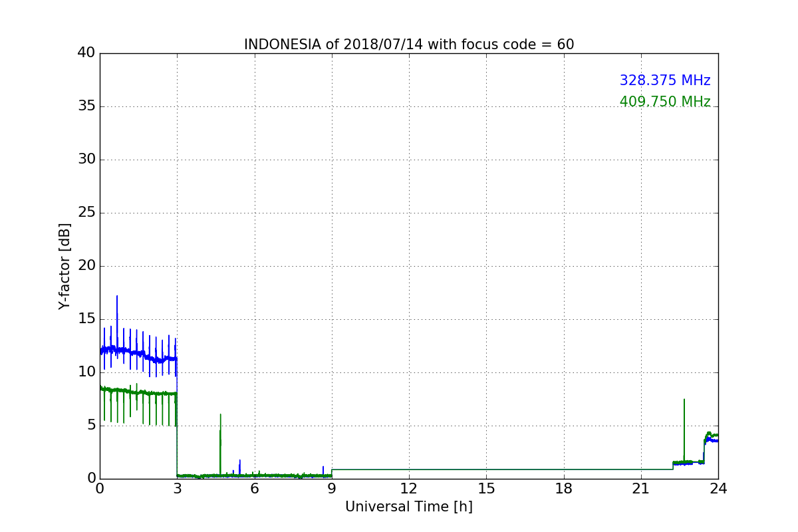
Task: Click y-axis tick label 35
Action: click(86, 106)
